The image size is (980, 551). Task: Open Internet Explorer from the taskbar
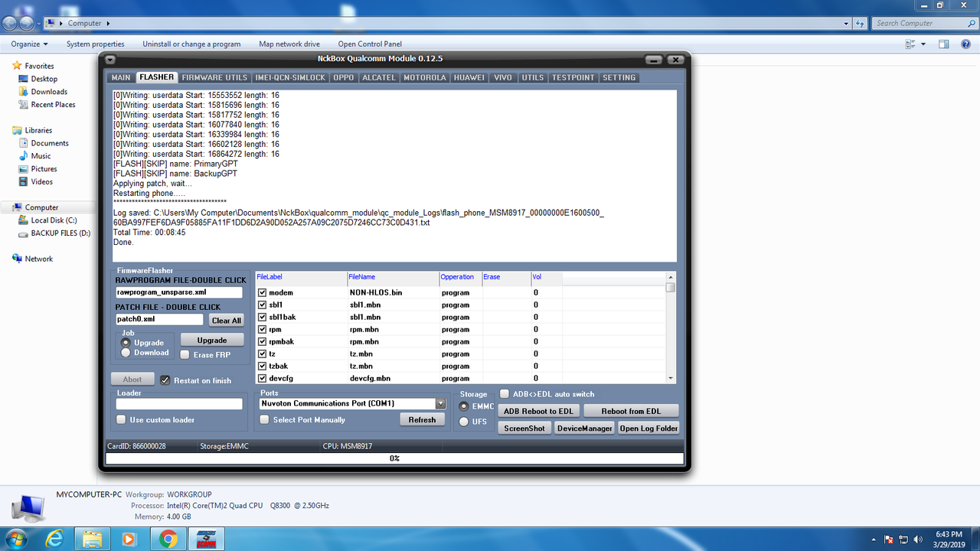point(55,538)
